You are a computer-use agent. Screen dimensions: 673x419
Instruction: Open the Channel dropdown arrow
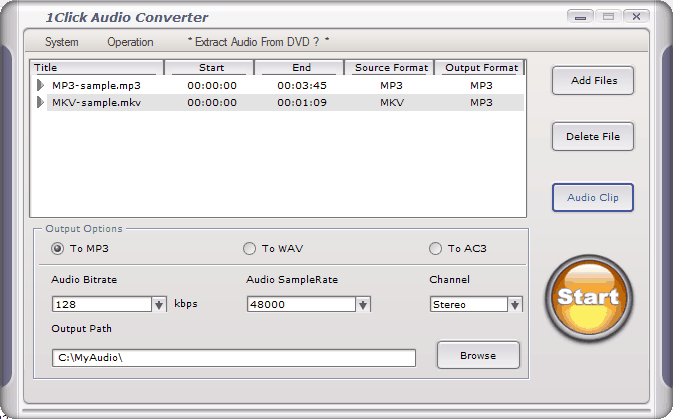click(x=515, y=304)
